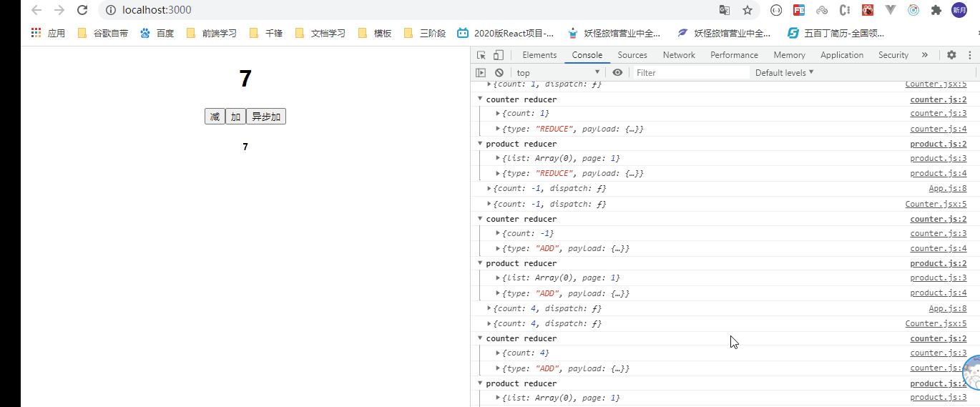The image size is (980, 407).
Task: Switch to the Security tab
Action: tap(893, 55)
